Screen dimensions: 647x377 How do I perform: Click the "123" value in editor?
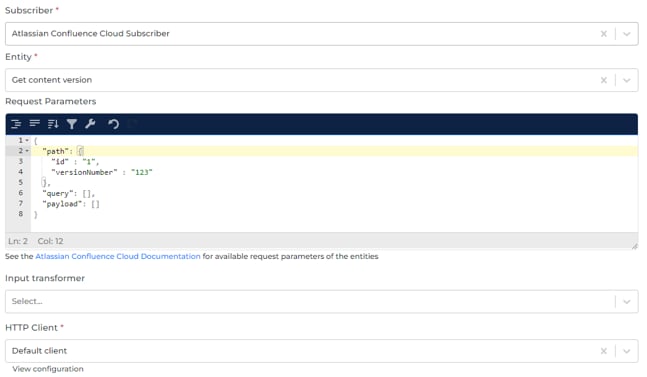click(x=142, y=172)
